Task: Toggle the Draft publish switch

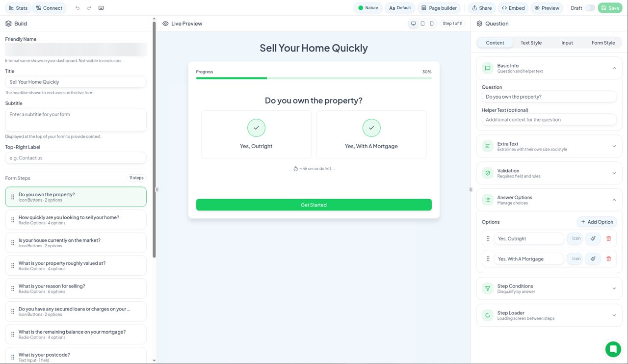Action: click(590, 8)
